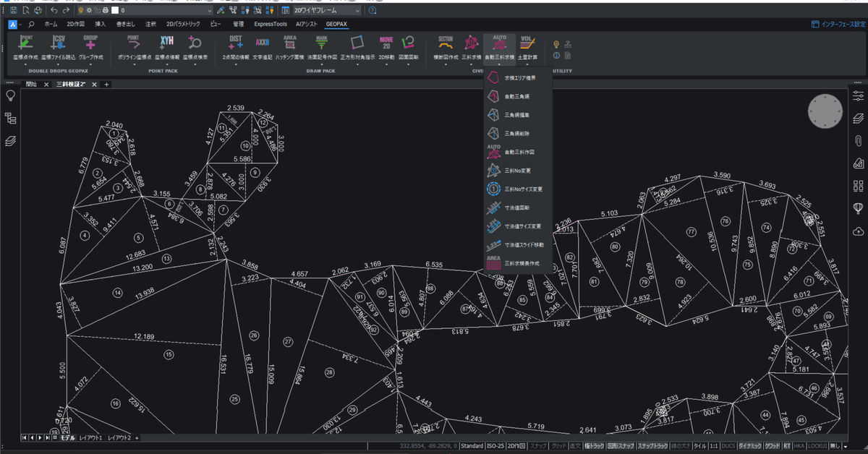The image size is (868, 454).
Task: Open the CSV 座標ファイル読込 tool
Action: click(x=58, y=46)
